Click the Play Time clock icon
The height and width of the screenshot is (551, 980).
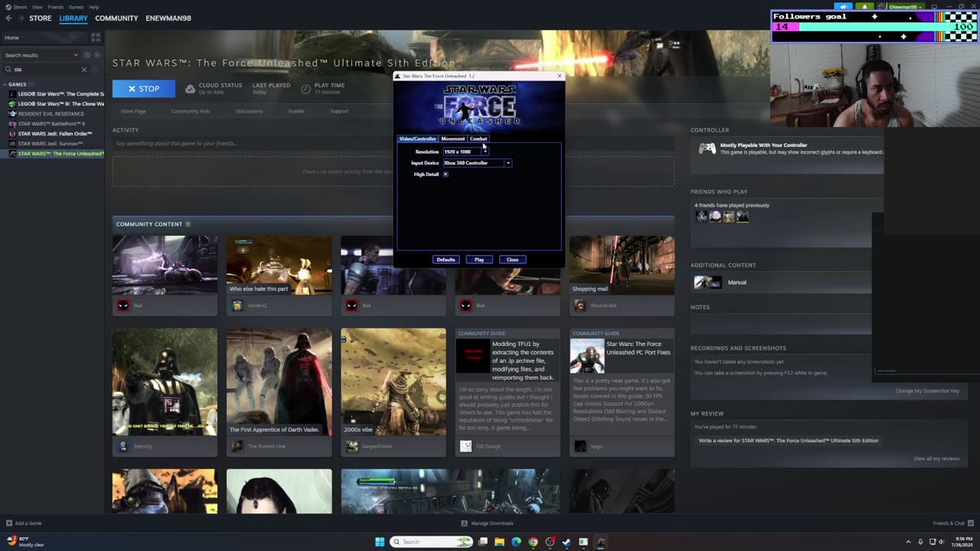305,89
